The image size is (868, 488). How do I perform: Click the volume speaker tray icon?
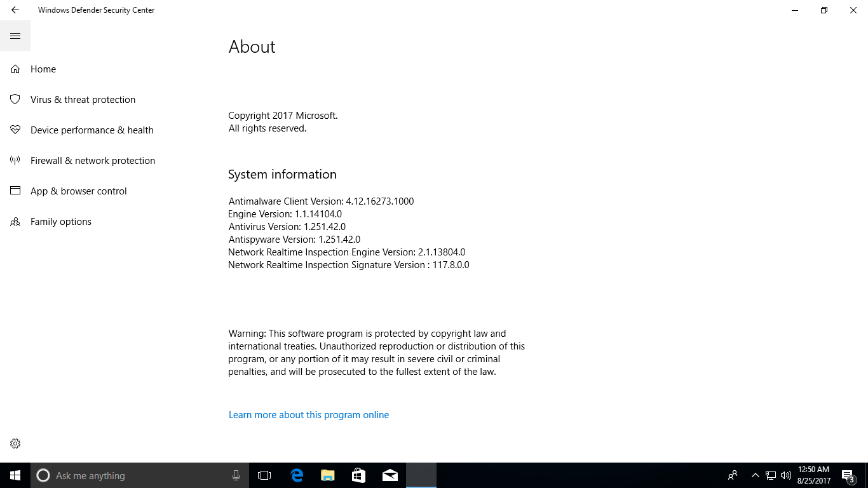pyautogui.click(x=786, y=475)
